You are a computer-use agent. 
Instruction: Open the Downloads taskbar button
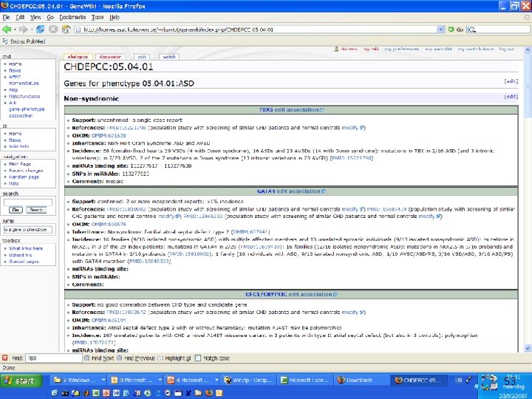point(361,381)
